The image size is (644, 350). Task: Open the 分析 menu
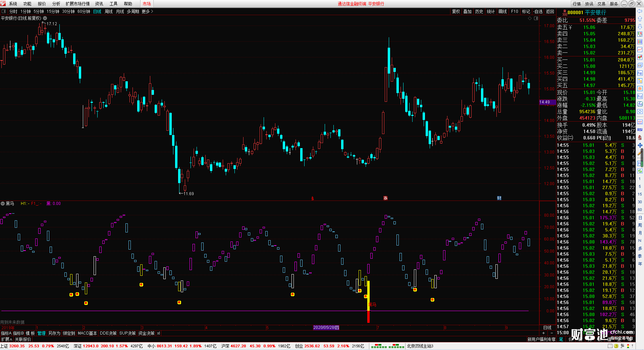56,4
